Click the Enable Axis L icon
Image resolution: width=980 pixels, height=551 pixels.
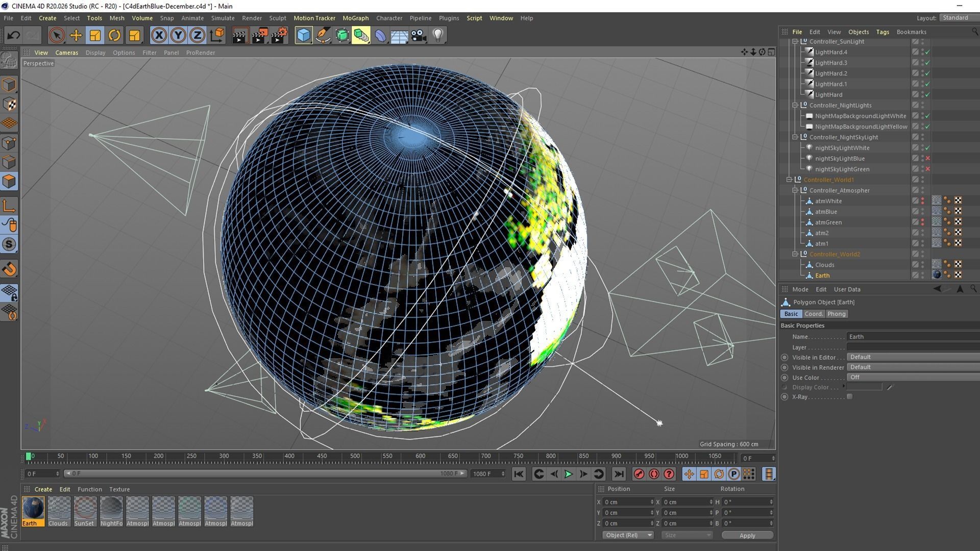pyautogui.click(x=9, y=206)
